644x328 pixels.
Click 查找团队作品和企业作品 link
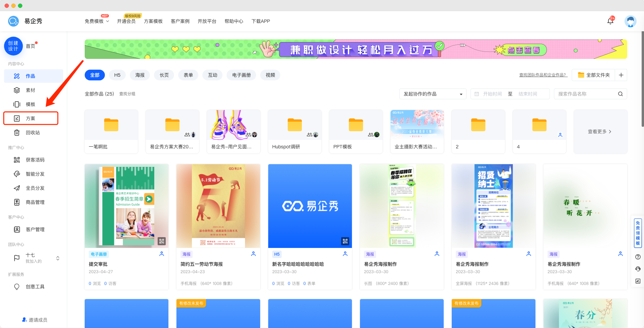[x=543, y=75]
